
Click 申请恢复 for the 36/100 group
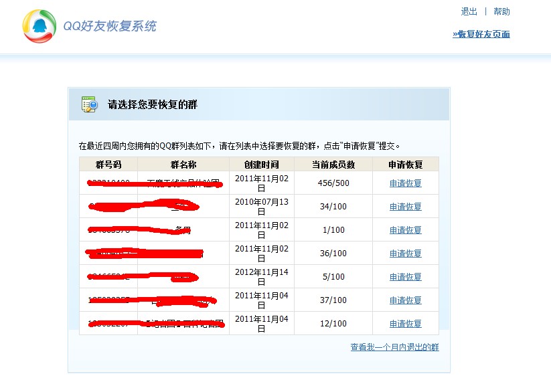[x=406, y=254]
